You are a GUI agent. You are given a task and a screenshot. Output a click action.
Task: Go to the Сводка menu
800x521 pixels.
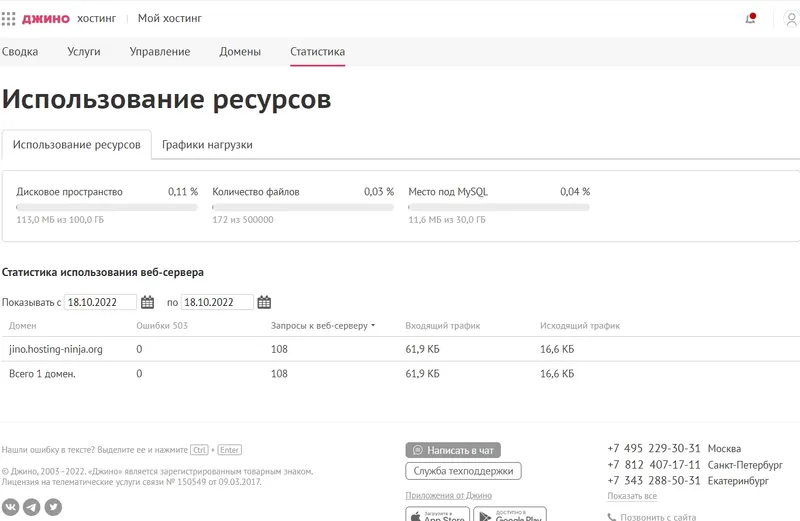20,52
